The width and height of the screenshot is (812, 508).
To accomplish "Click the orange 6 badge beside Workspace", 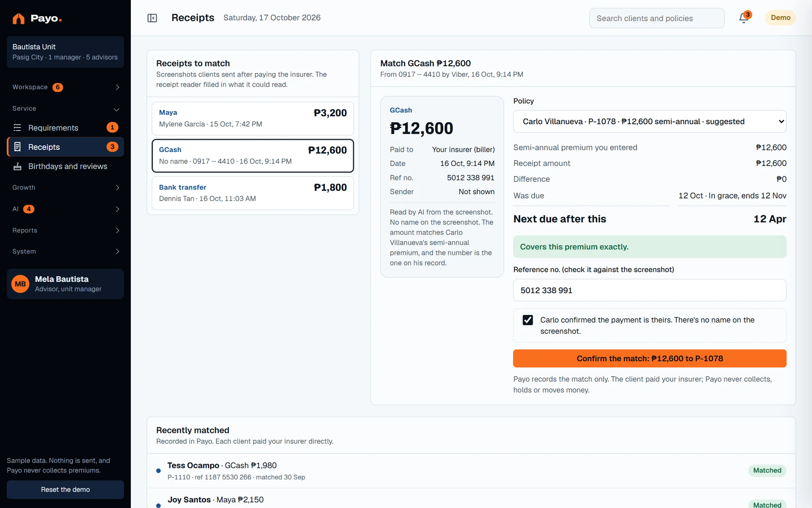I will tap(57, 87).
